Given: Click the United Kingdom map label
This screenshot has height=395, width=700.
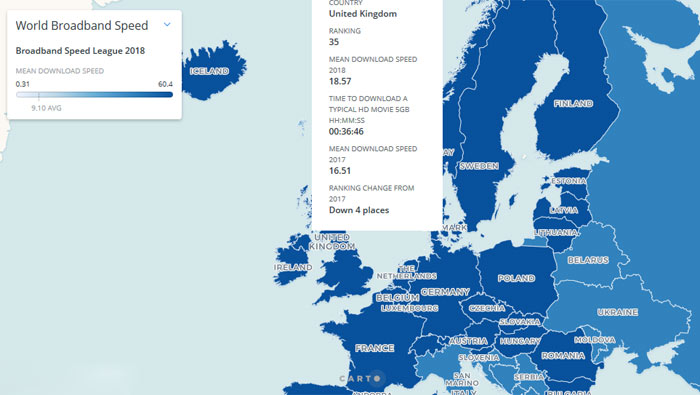Looking at the screenshot, I should 333,242.
